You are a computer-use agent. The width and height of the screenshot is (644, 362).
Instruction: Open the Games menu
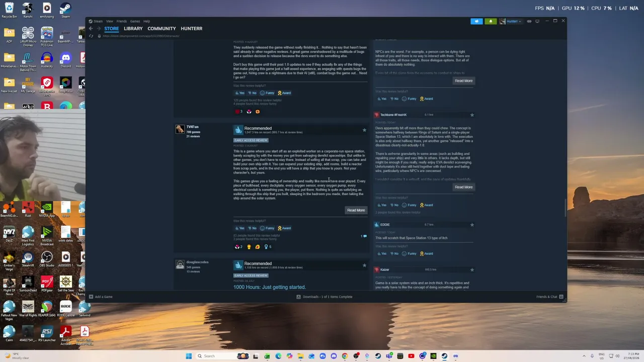pyautogui.click(x=135, y=21)
